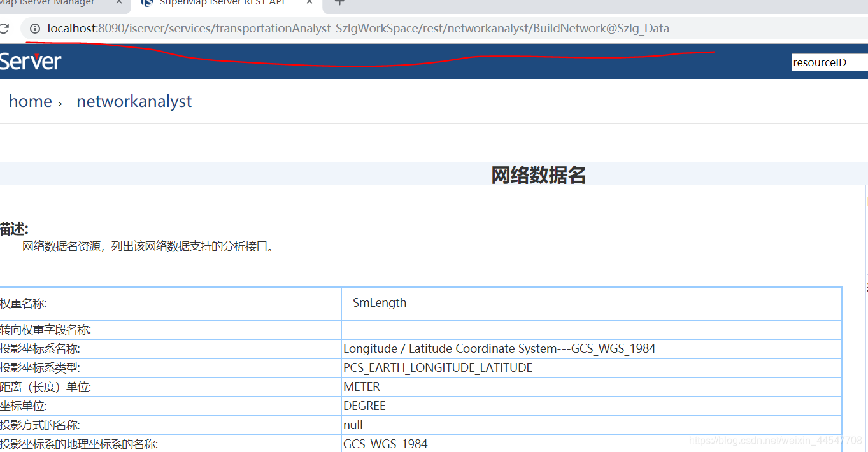Close the iServer Manager browser tab
Screen dimensions: 868x452
coord(119,3)
